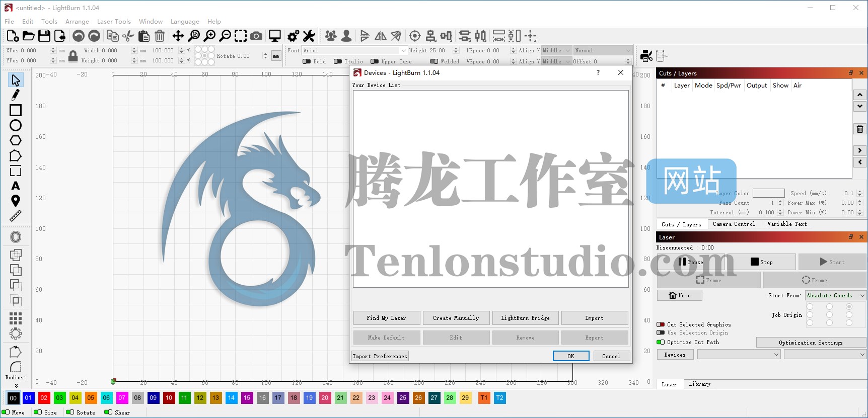Click the Save floppy disk icon
The height and width of the screenshot is (418, 868).
[x=44, y=36]
